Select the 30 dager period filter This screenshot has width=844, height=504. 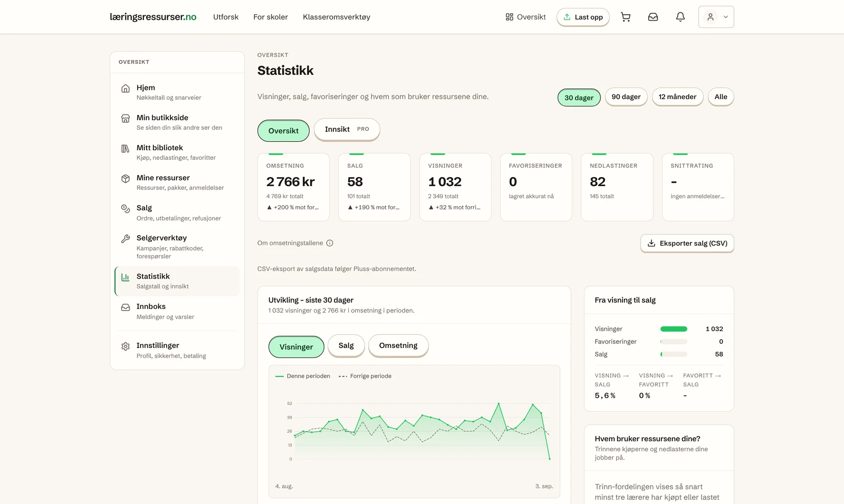[579, 98]
